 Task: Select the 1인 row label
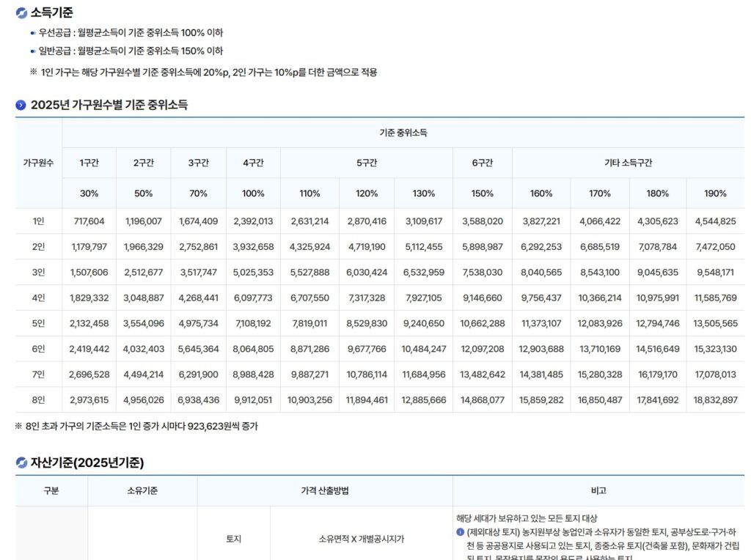(39, 219)
